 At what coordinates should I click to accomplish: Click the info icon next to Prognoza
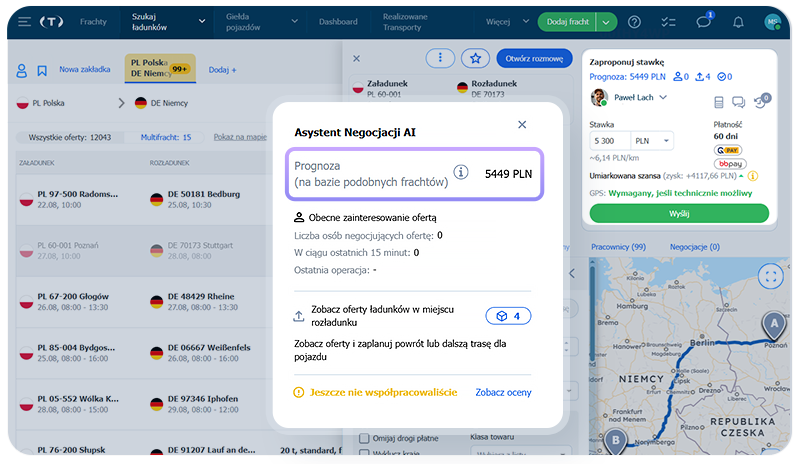(461, 173)
